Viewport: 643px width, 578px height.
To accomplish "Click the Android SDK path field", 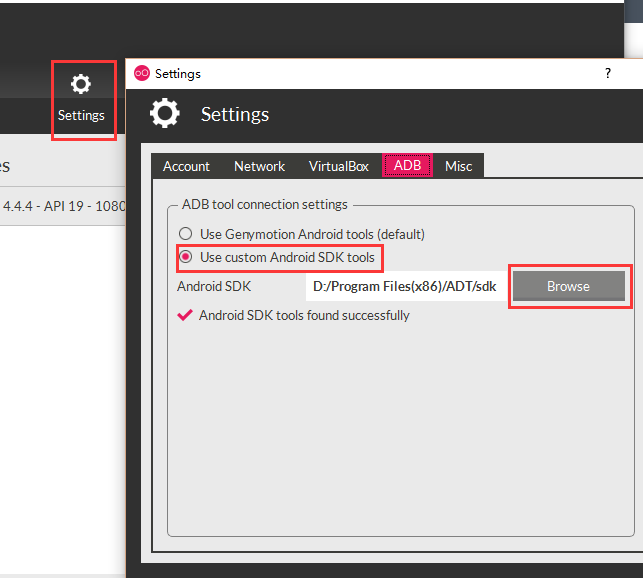I will [x=406, y=286].
